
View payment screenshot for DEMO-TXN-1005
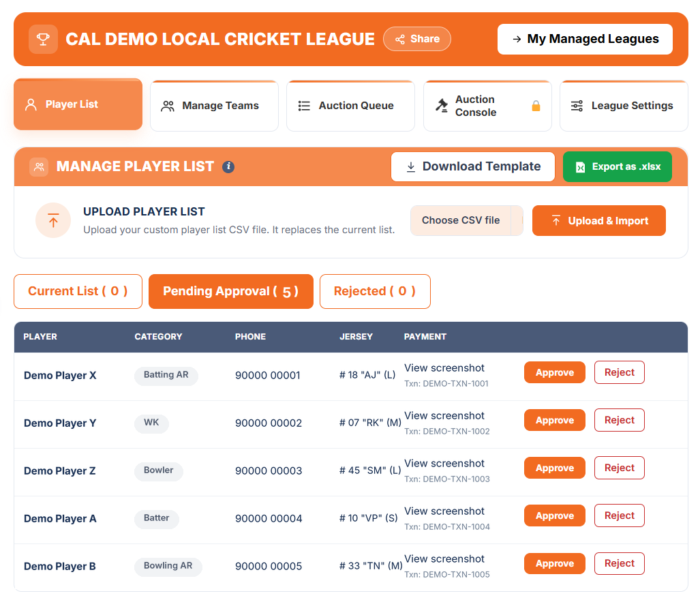click(444, 559)
